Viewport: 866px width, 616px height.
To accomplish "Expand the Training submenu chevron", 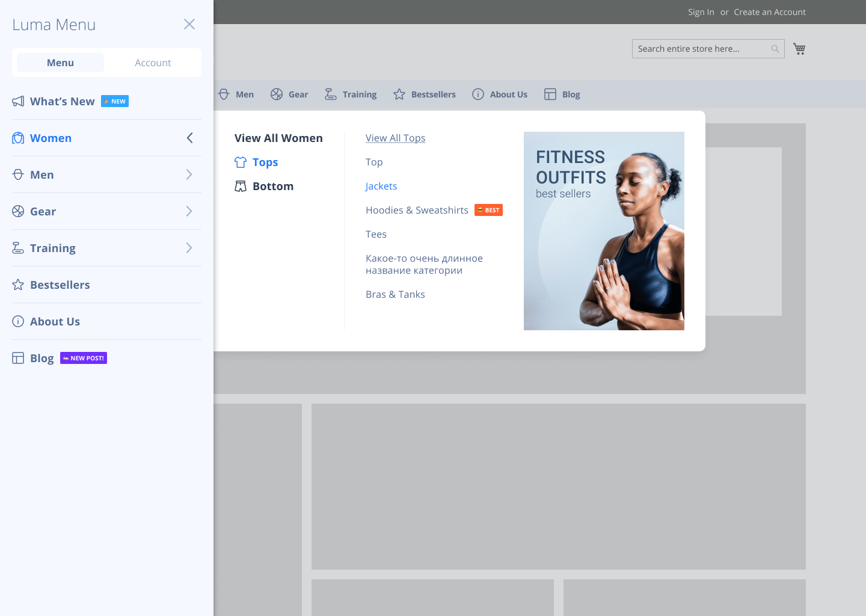I will coord(189,248).
